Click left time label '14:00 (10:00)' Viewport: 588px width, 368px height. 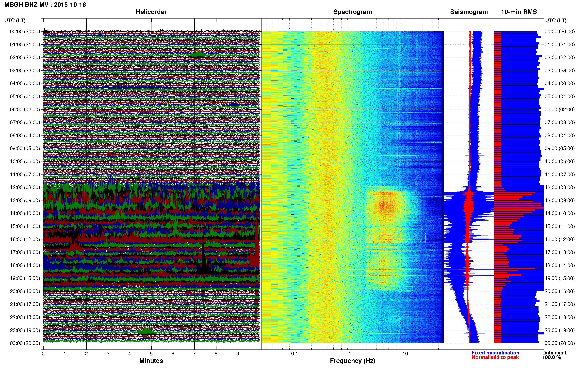[25, 213]
